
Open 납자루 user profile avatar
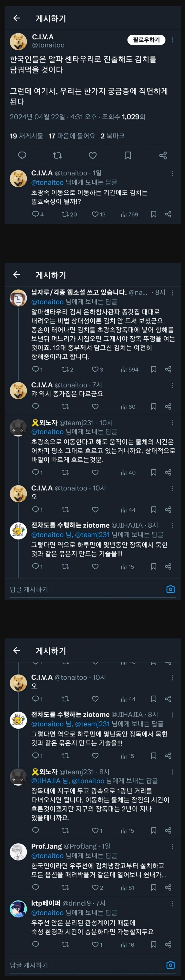[18, 298]
